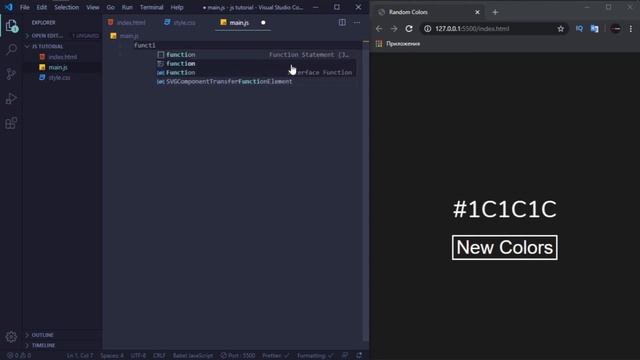Click the VS Code logo icon
The height and width of the screenshot is (360, 640).
coord(9,7)
